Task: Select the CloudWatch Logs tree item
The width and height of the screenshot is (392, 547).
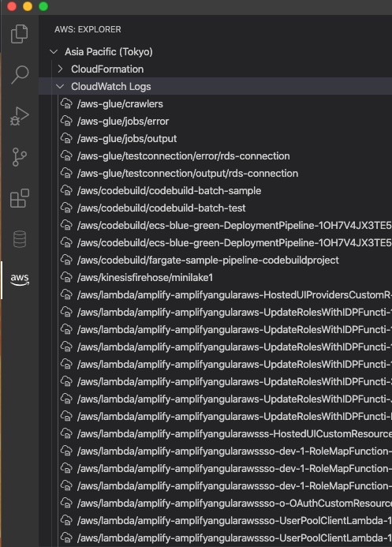Action: tap(110, 87)
